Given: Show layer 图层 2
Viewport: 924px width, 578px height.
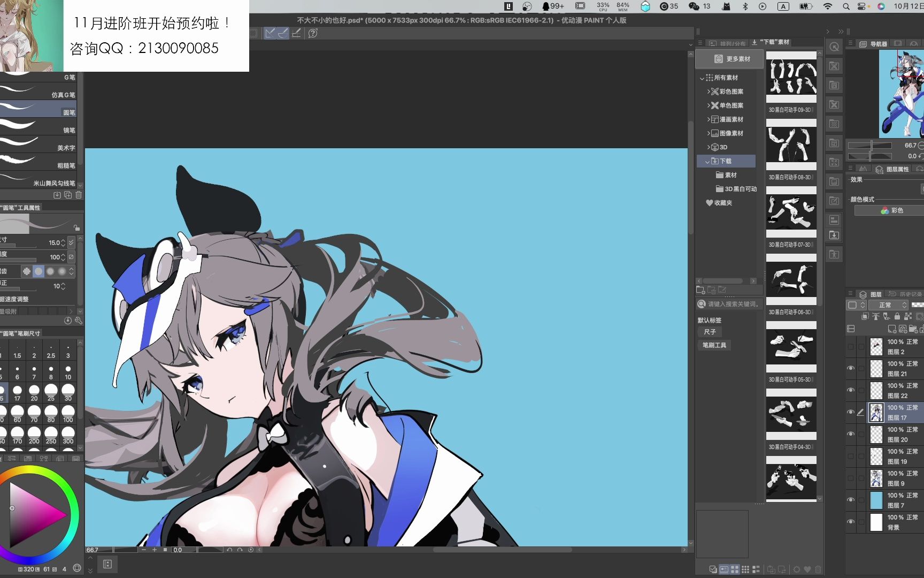Looking at the screenshot, I should pos(851,346).
